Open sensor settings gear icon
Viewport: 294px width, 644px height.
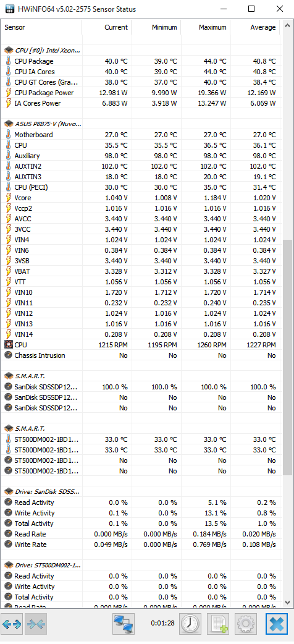pos(246,624)
